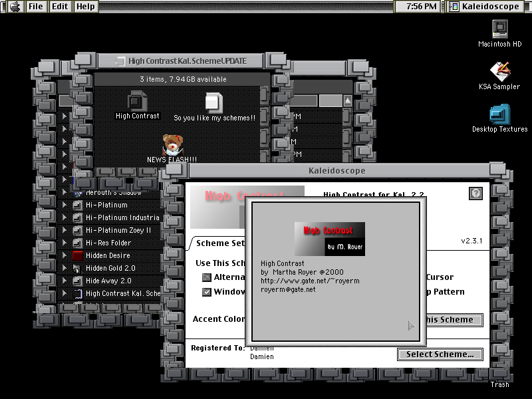Expand the High Contrast Kal. Scheme row triangle
Image resolution: width=532 pixels, height=399 pixels.
[x=65, y=293]
